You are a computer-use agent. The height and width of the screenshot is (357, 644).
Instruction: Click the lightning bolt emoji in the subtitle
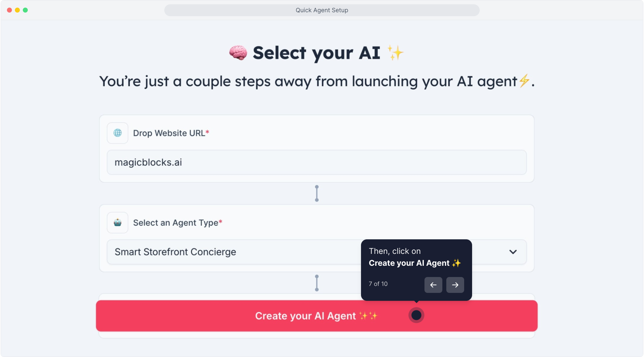524,81
